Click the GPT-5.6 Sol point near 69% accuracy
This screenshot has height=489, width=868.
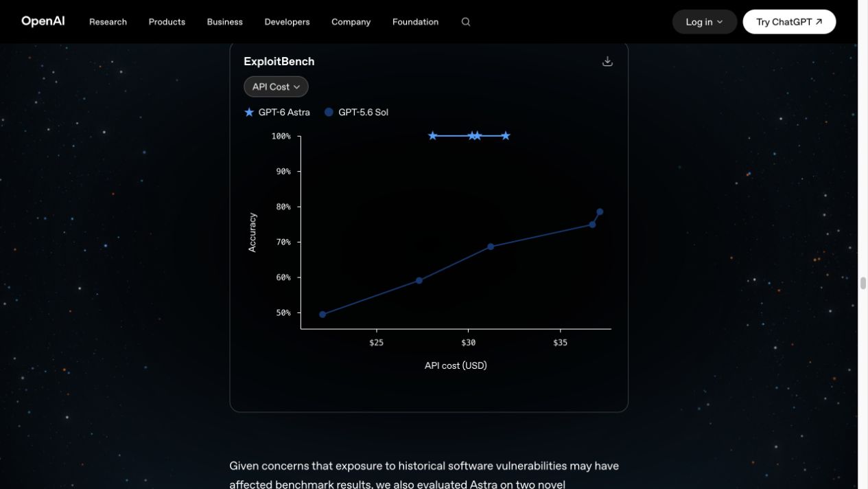(x=491, y=247)
